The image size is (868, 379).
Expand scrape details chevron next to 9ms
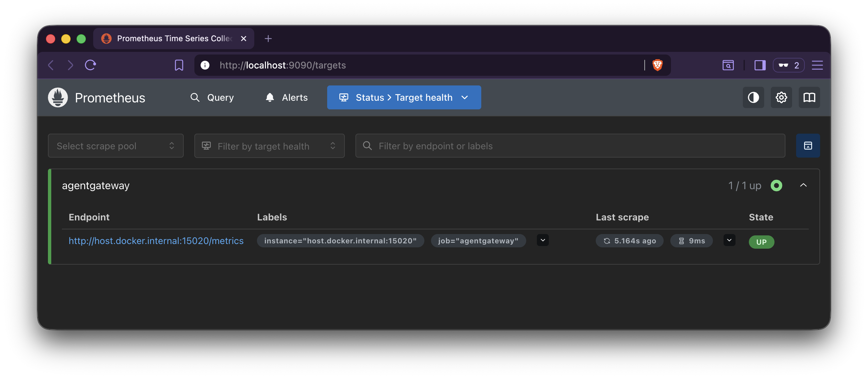point(729,240)
